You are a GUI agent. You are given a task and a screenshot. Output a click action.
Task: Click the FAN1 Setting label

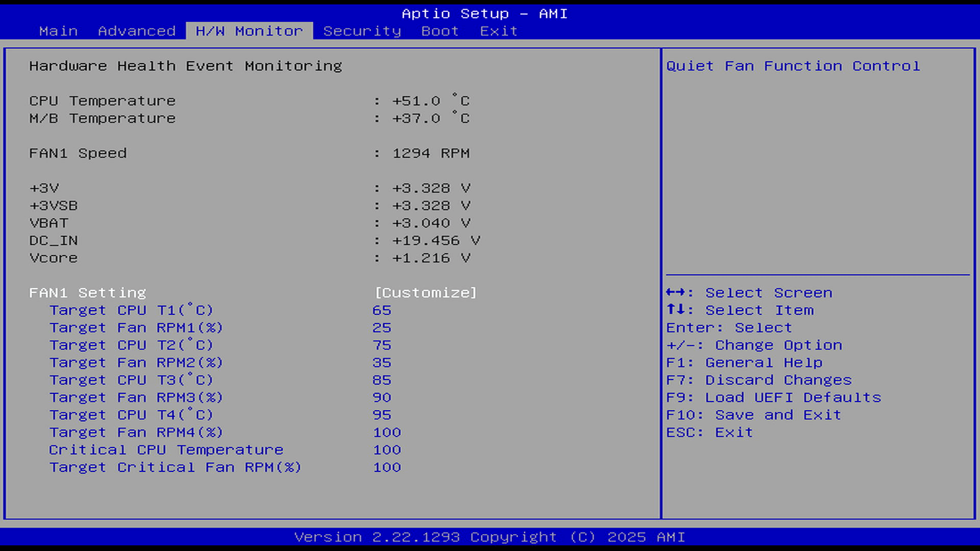click(x=87, y=293)
